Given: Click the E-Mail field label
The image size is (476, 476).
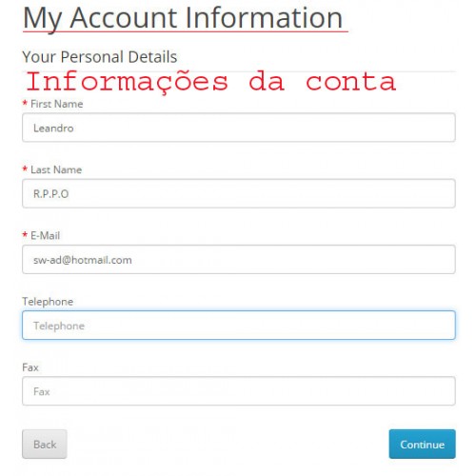Looking at the screenshot, I should [45, 235].
